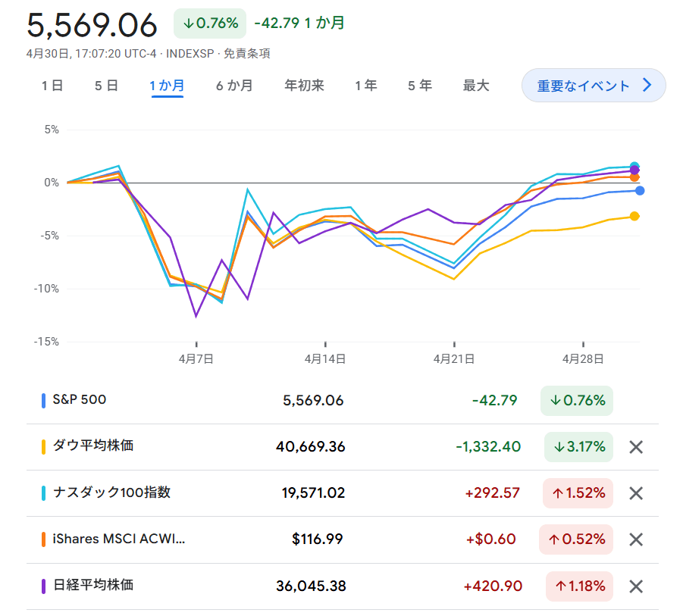Click the blue S&P 500 endpoint dot on chart
Image resolution: width=683 pixels, height=616 pixels.
click(x=640, y=191)
